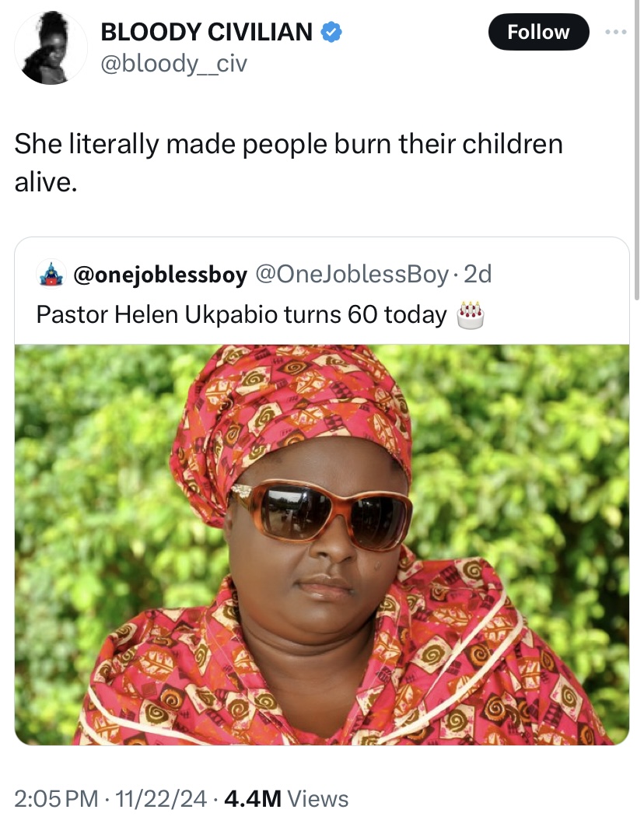
Task: Click the "2d" timestamp on quoted post
Action: click(x=477, y=274)
